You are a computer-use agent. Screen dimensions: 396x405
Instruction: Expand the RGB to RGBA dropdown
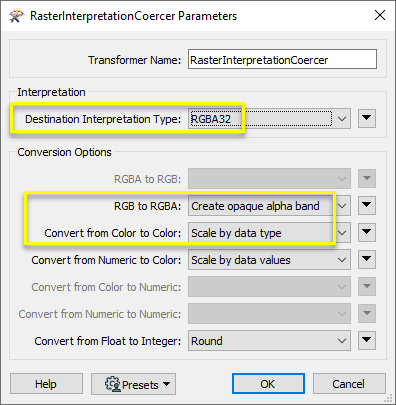point(269,206)
